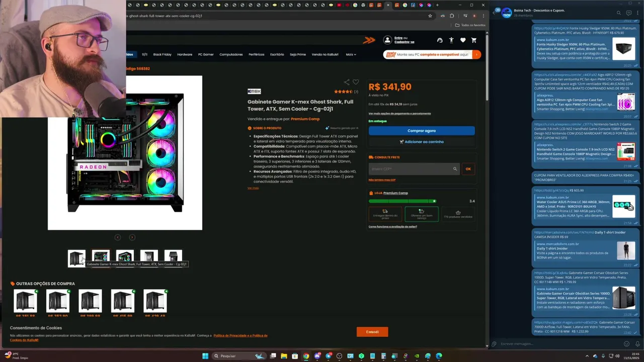Open File Explorer from the taskbar
Viewport: 644px width, 362px height.
[x=284, y=356]
